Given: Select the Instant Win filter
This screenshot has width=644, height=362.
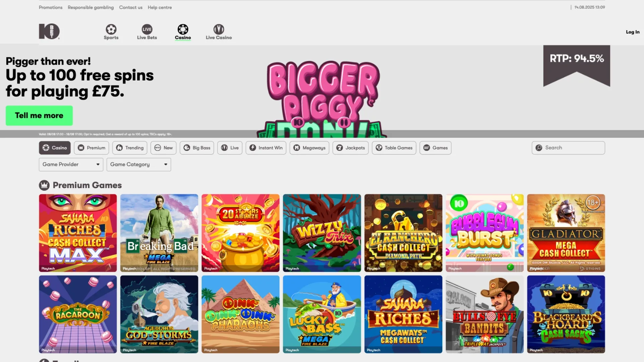Looking at the screenshot, I should tap(266, 148).
